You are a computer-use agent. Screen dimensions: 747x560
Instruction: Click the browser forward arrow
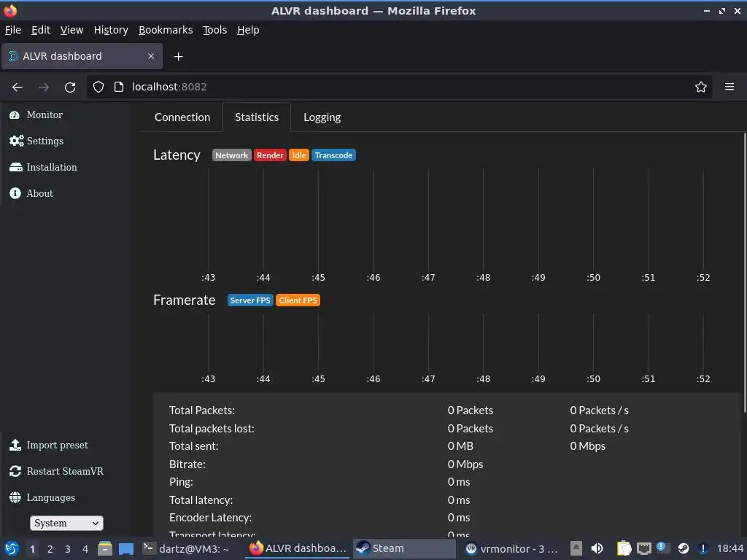pyautogui.click(x=43, y=87)
